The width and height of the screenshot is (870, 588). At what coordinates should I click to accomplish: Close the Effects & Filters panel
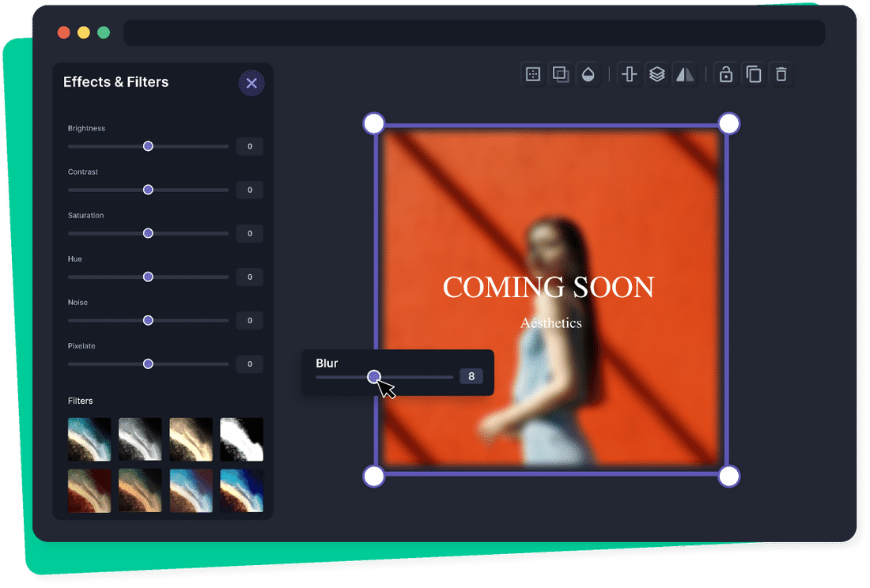pos(252,83)
